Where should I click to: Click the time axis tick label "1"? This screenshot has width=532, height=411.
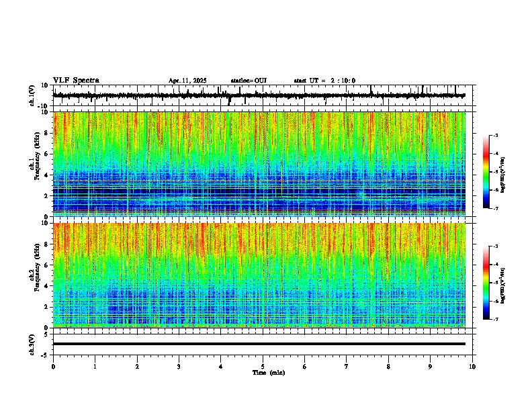(95, 367)
